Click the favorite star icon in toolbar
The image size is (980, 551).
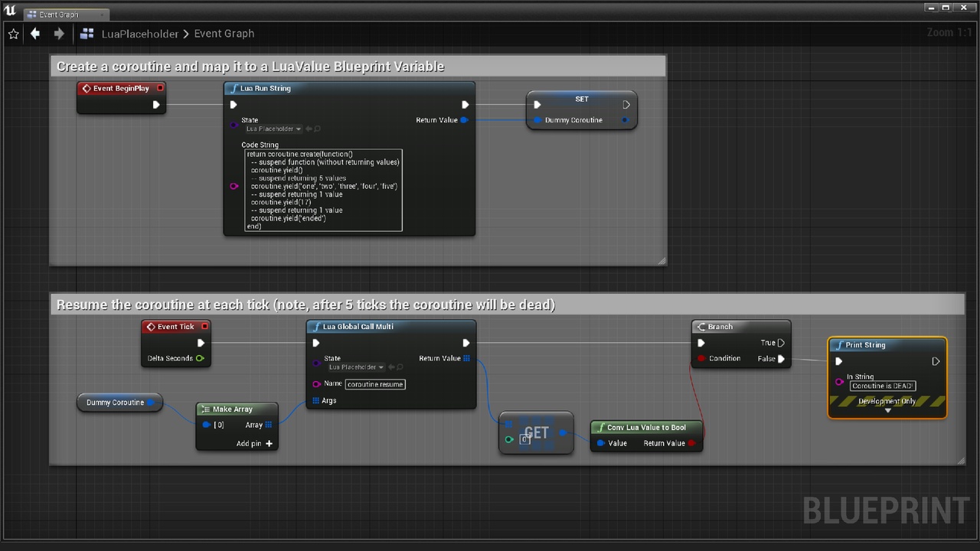tap(13, 34)
